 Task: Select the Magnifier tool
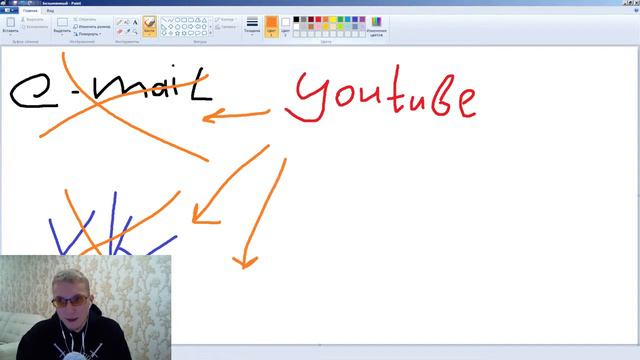pyautogui.click(x=135, y=31)
